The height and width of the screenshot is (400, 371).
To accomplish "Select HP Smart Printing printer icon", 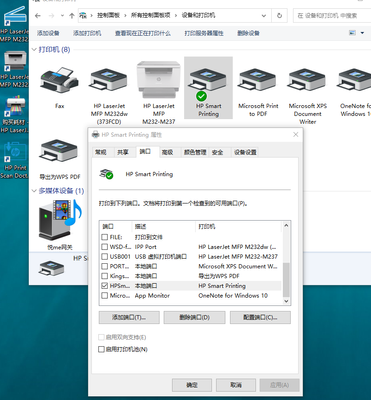I will [x=208, y=83].
